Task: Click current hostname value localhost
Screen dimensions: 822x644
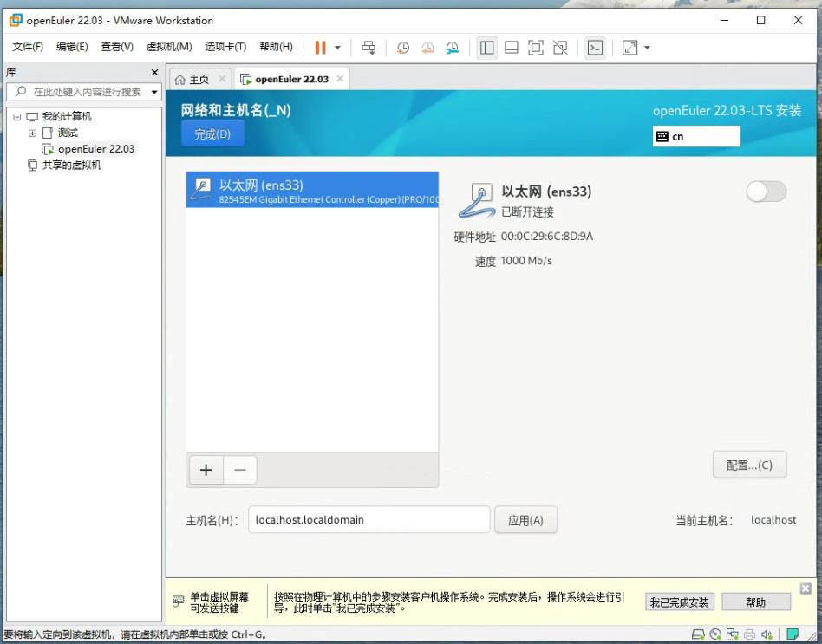Action: point(773,520)
